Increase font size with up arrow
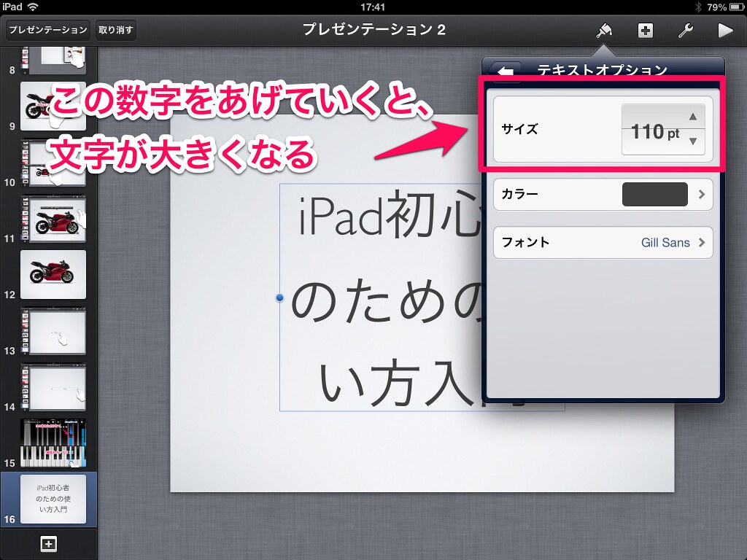Screen dimensions: 747x560 click(692, 117)
